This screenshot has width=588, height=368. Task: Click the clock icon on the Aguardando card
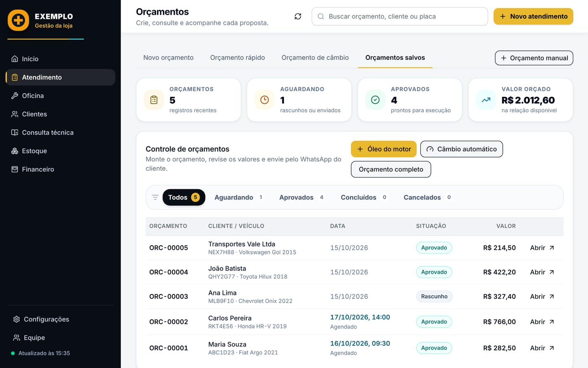coord(265,100)
